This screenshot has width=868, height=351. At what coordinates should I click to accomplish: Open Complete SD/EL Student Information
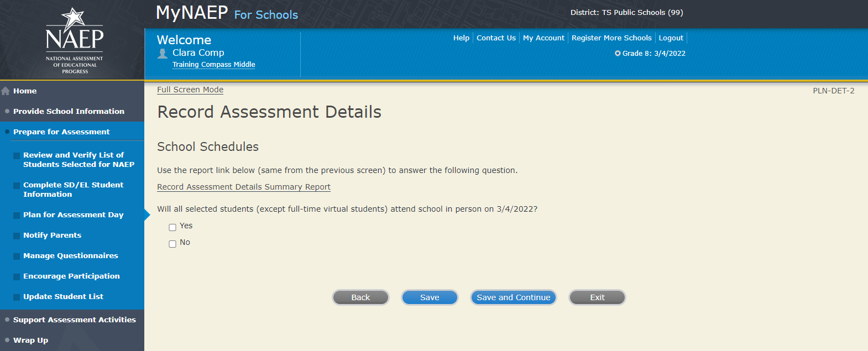pyautogui.click(x=73, y=190)
